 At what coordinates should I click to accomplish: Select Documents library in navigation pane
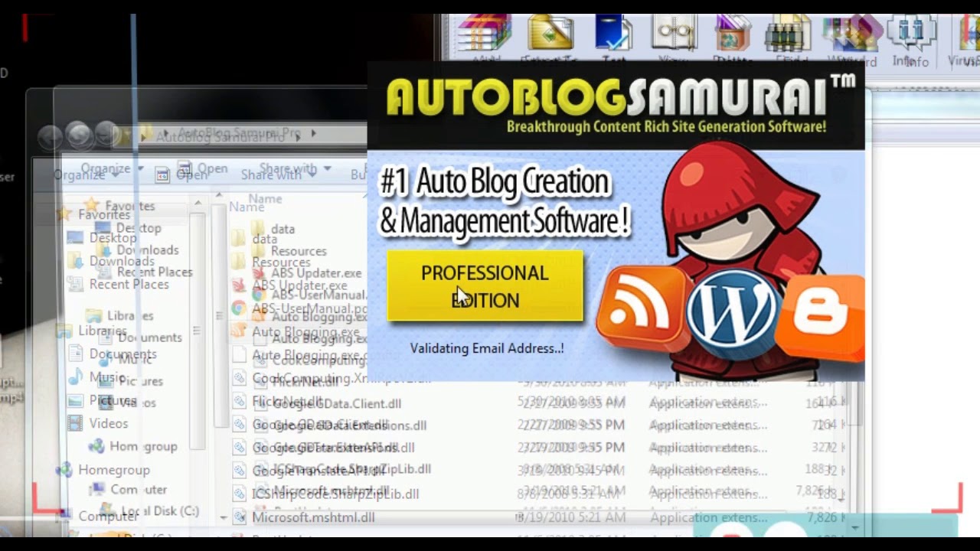[x=122, y=354]
